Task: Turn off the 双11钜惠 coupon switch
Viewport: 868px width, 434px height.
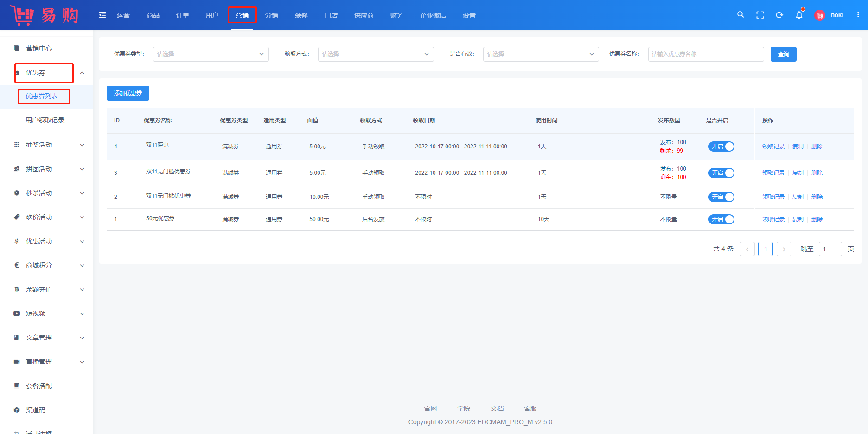Action: [x=721, y=147]
